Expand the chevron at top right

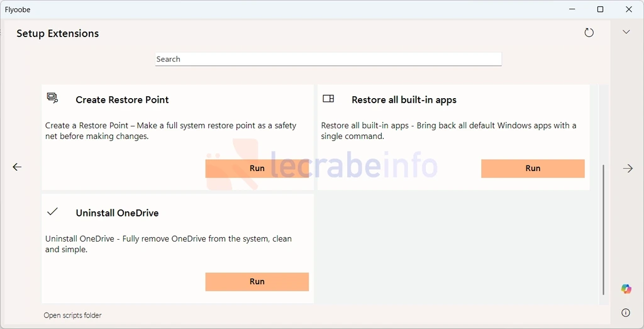626,32
